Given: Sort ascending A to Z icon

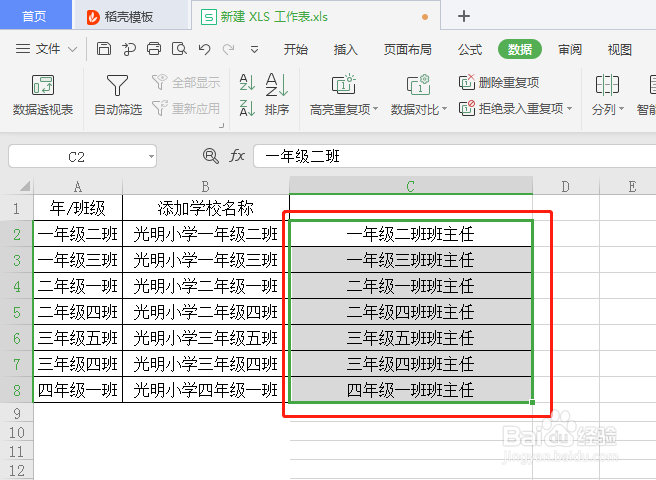Looking at the screenshot, I should point(247,82).
